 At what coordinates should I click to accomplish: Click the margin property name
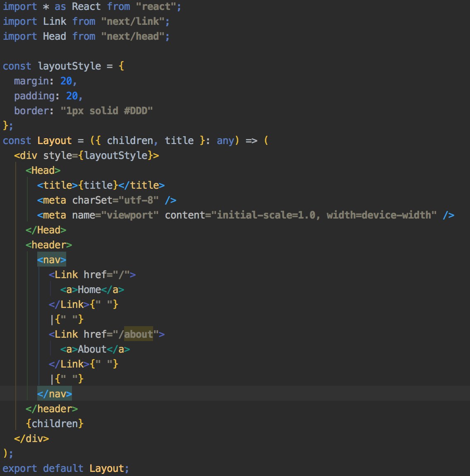pos(31,81)
